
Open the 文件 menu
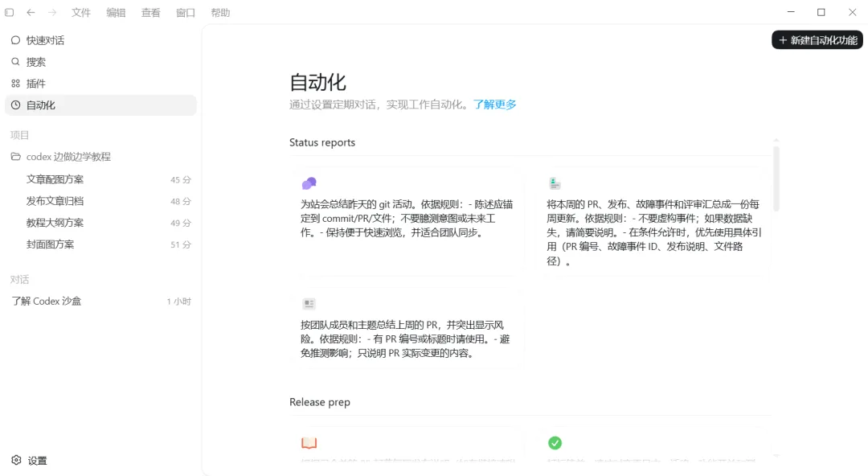81,12
